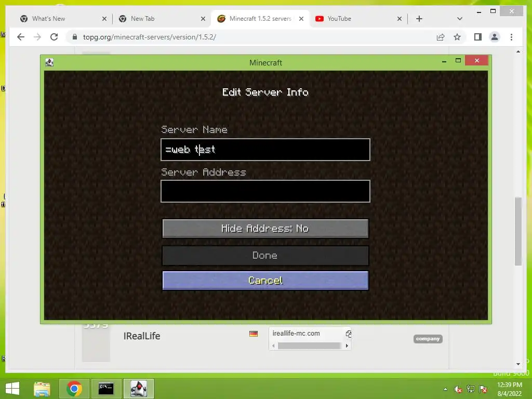The width and height of the screenshot is (532, 399).
Task: Click the ireallife-mc.com server address
Action: (x=296, y=334)
